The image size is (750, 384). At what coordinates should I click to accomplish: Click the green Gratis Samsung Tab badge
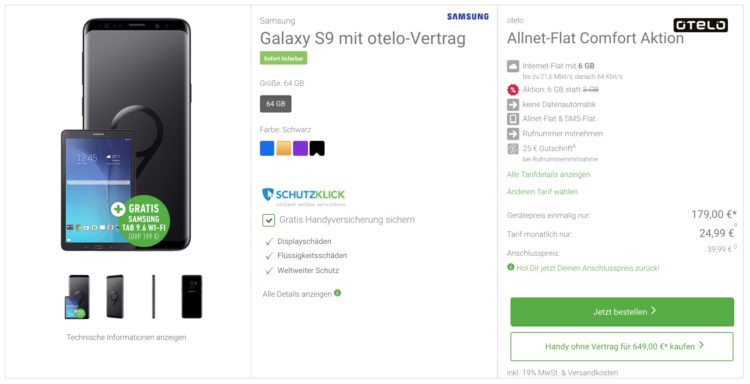(x=140, y=220)
